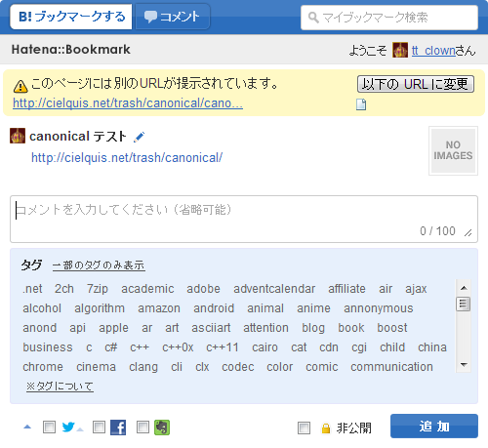Image resolution: width=488 pixels, height=448 pixels.
Task: Collapse sharing options with blue up arrow
Action: click(x=27, y=427)
